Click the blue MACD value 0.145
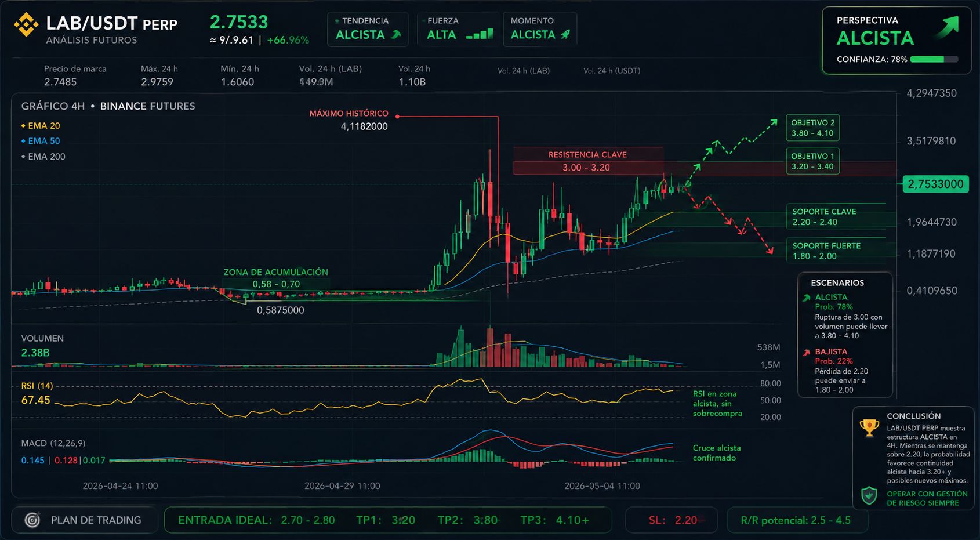The width and height of the screenshot is (980, 540). [x=33, y=461]
